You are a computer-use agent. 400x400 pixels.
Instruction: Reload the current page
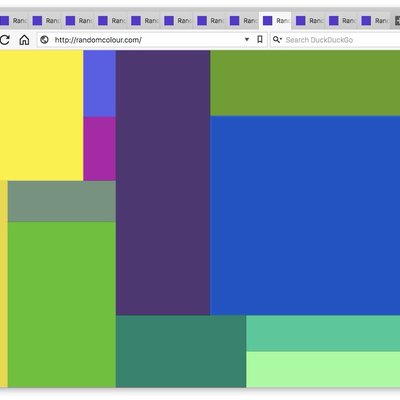[5, 40]
